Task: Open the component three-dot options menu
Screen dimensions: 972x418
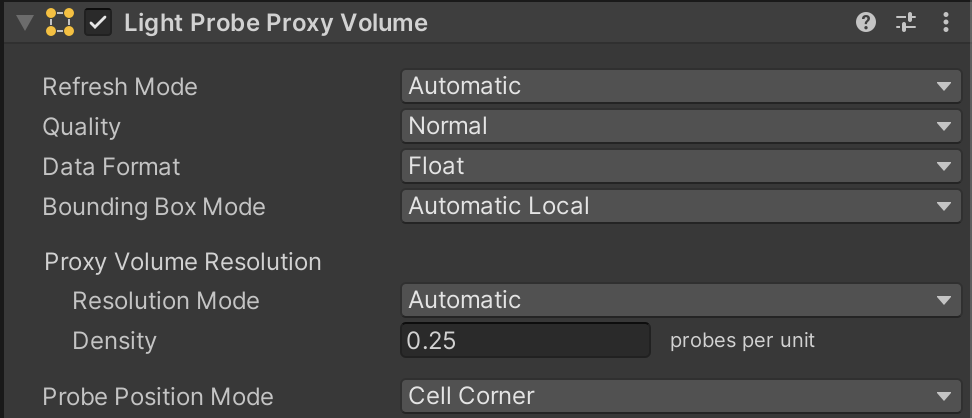Action: [x=946, y=22]
